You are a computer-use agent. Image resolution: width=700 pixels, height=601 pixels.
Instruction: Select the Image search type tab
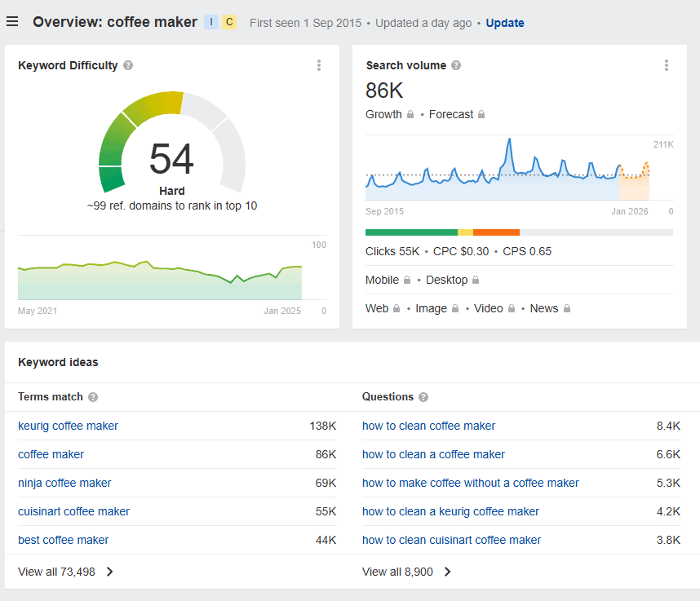pos(431,307)
